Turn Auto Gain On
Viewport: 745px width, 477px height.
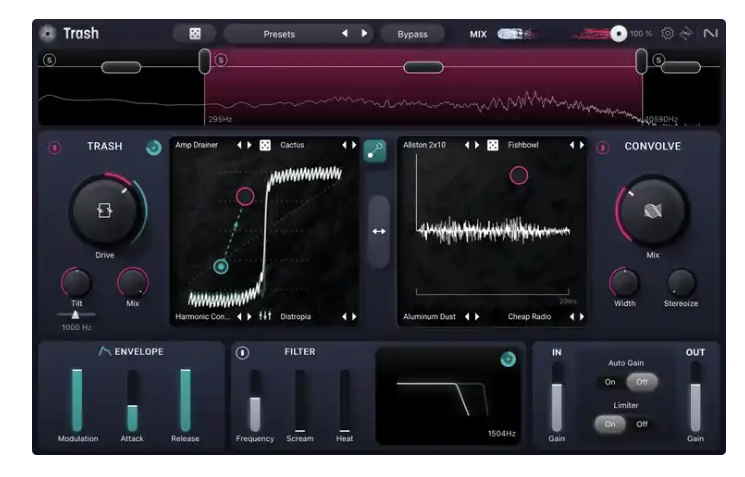(610, 382)
